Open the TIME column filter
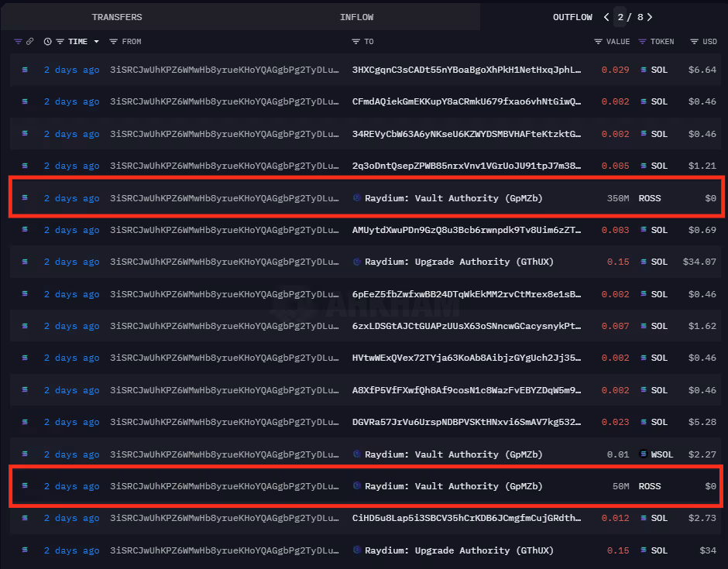 [60, 41]
